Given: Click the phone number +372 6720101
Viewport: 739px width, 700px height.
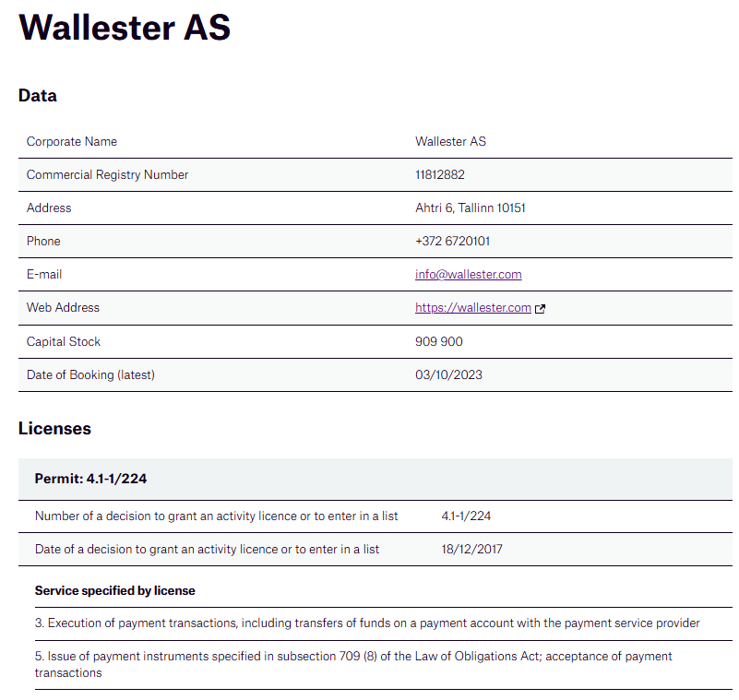Looking at the screenshot, I should (453, 242).
